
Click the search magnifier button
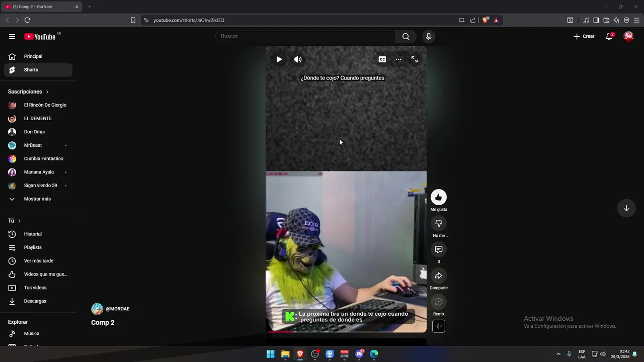(x=406, y=36)
